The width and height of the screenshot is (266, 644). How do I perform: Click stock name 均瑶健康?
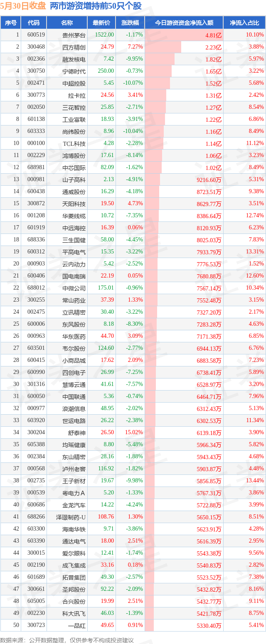pos(74,445)
